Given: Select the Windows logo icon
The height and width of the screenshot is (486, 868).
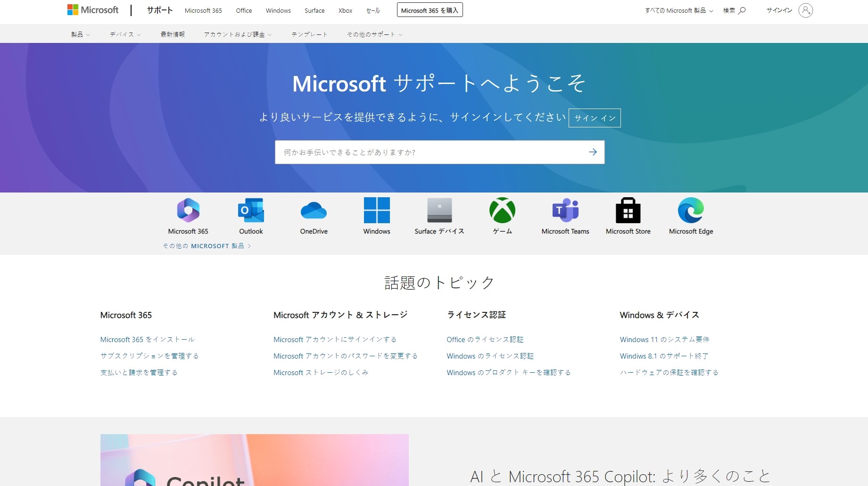Looking at the screenshot, I should coord(377,210).
